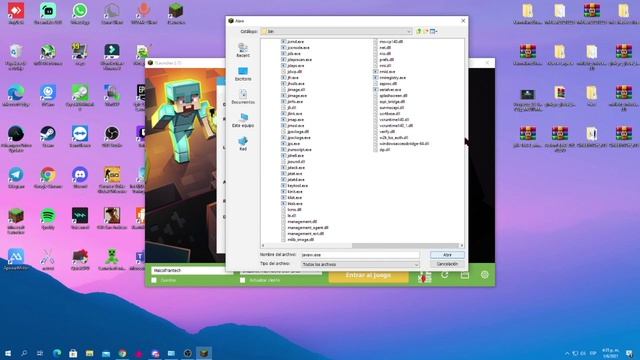
Task: Open File Explorer from taskbar
Action: click(x=89, y=353)
